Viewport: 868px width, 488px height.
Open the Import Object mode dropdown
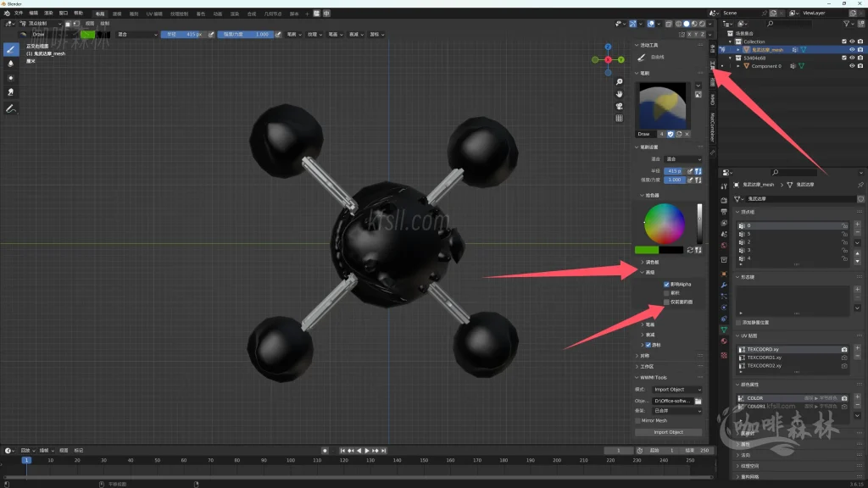click(676, 390)
